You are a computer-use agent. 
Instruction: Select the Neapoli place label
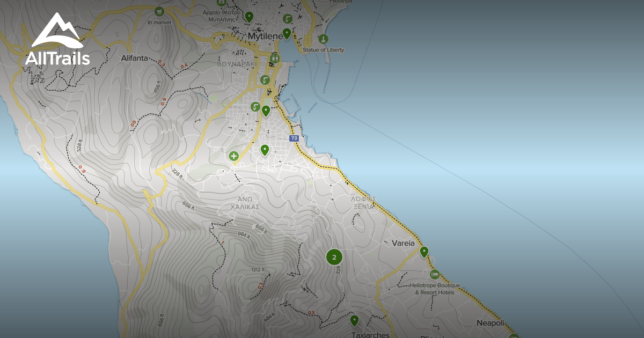(x=491, y=322)
